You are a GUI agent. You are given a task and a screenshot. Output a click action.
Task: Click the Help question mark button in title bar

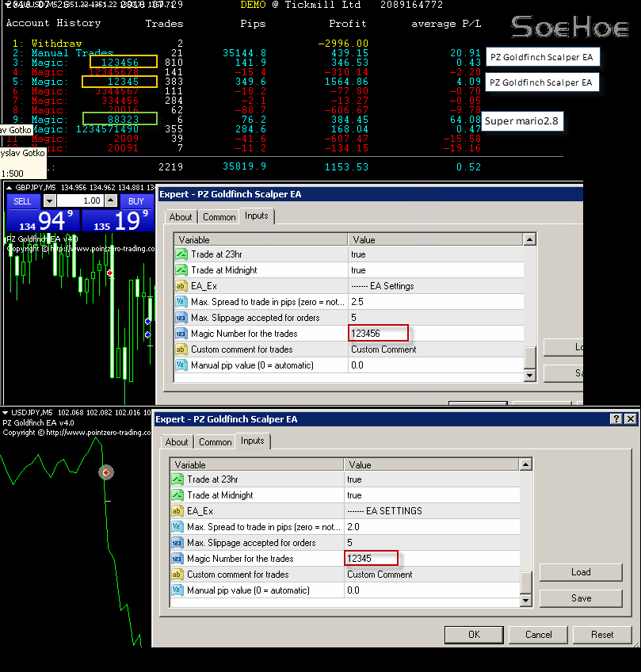coord(616,419)
